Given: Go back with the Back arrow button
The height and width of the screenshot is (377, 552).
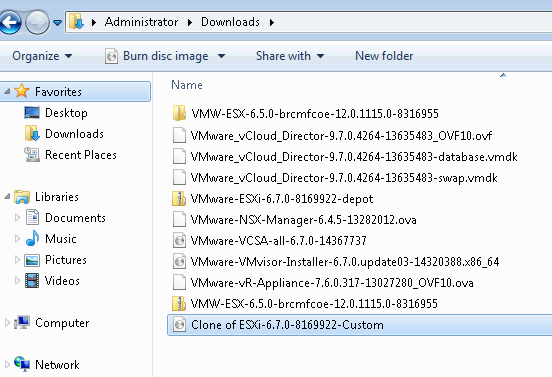Looking at the screenshot, I should [x=10, y=22].
